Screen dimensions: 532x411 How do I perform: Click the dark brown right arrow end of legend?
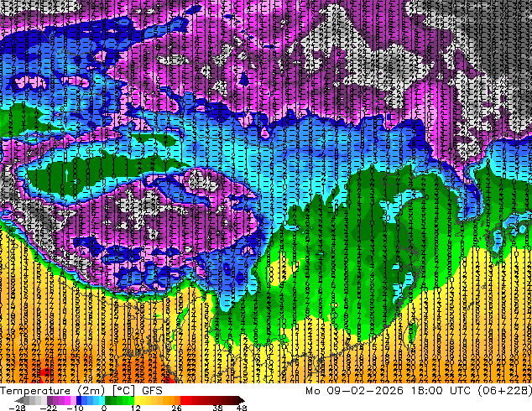[241, 400]
